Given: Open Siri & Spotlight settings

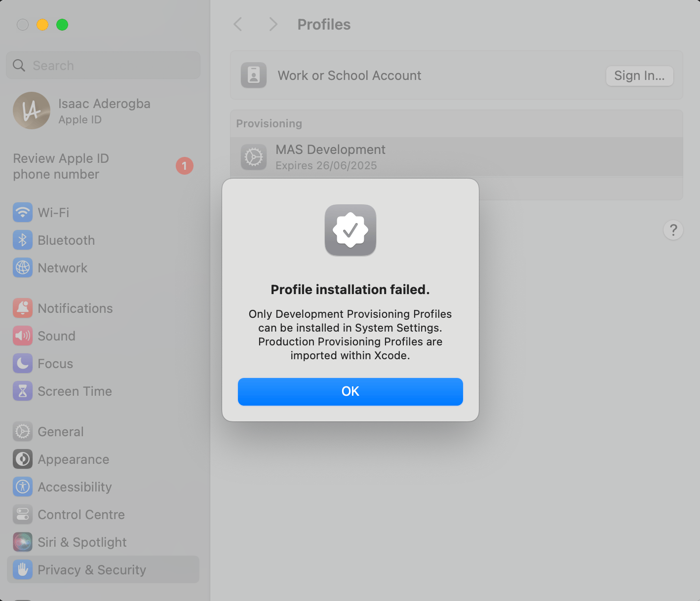Looking at the screenshot, I should pos(22,542).
